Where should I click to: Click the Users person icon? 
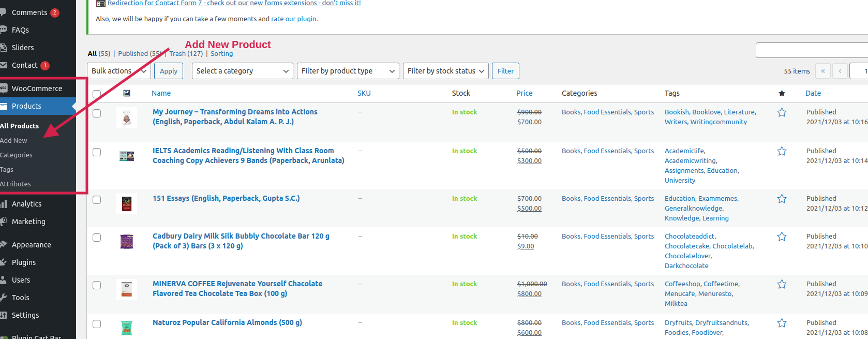3,280
